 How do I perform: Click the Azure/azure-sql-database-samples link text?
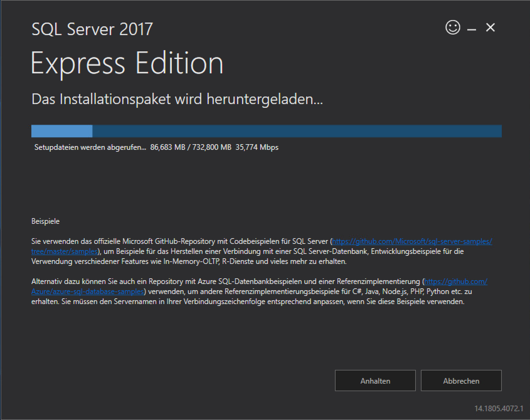pos(87,291)
